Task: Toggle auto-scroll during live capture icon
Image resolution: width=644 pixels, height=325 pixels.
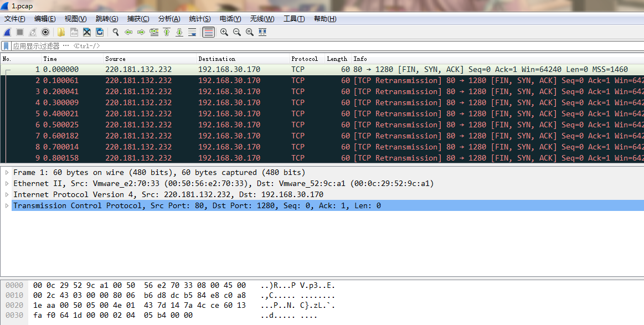Action: pyautogui.click(x=192, y=32)
